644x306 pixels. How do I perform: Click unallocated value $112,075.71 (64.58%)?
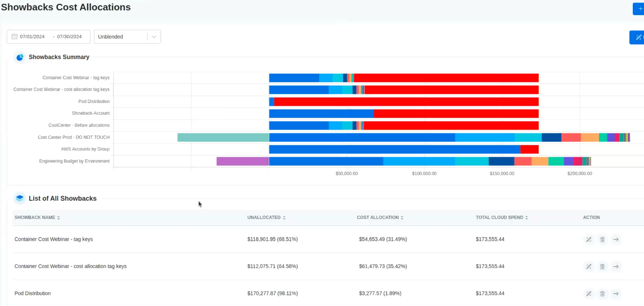point(272,266)
